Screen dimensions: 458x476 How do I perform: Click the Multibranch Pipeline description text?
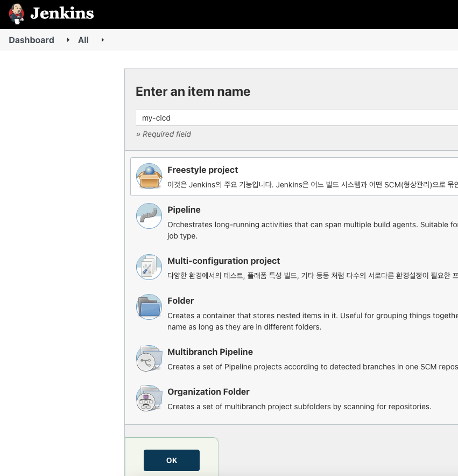tap(313, 367)
